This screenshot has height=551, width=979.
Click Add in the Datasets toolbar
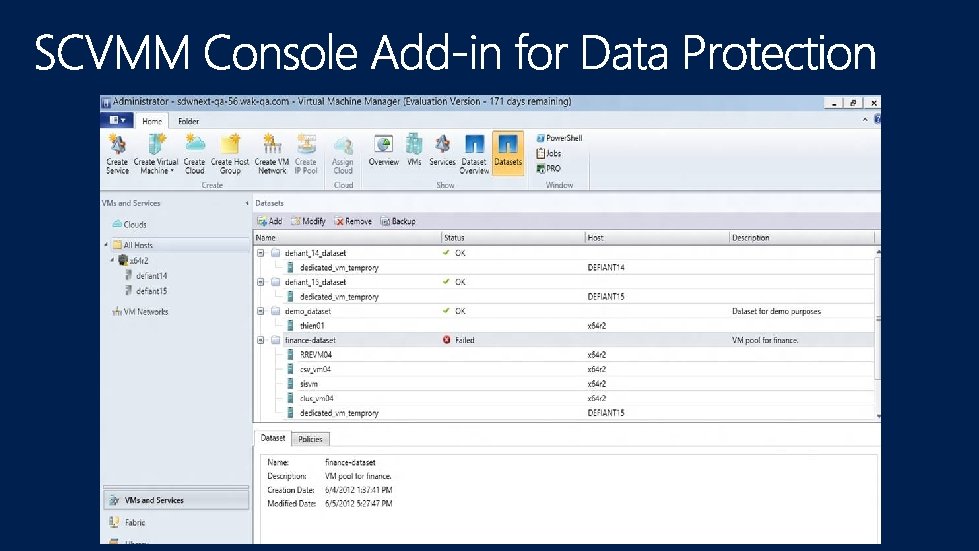pyautogui.click(x=270, y=221)
